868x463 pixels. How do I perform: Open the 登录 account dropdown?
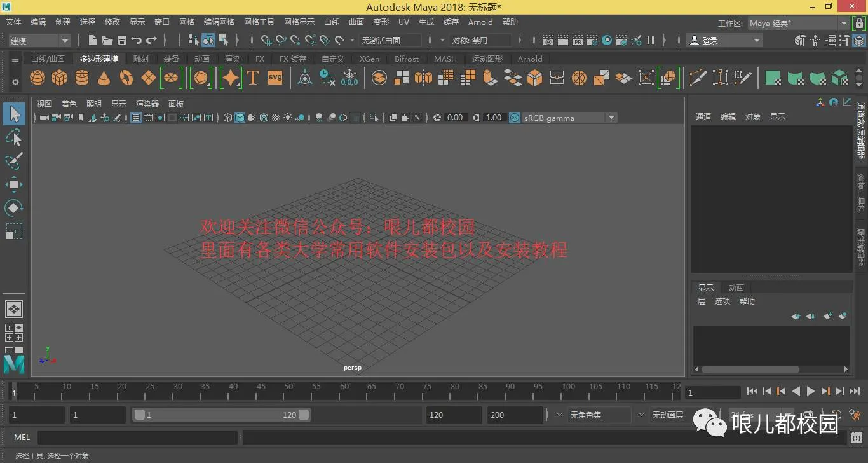click(x=724, y=40)
